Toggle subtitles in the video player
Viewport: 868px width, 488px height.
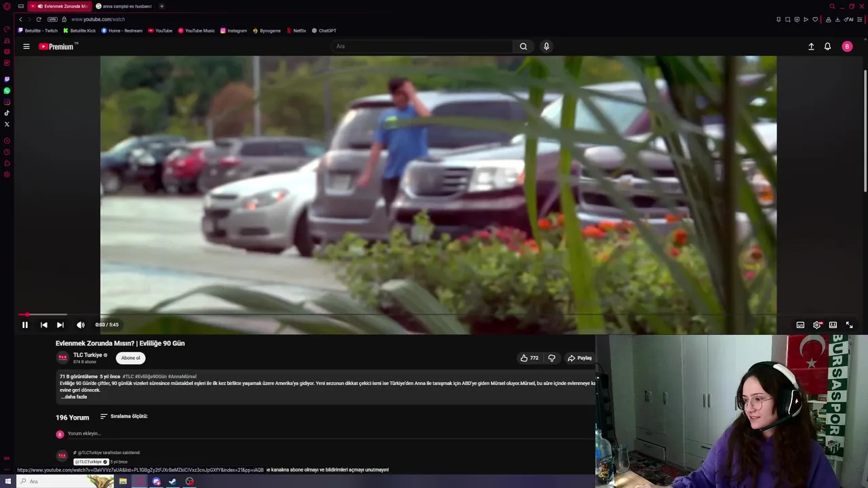pos(800,325)
